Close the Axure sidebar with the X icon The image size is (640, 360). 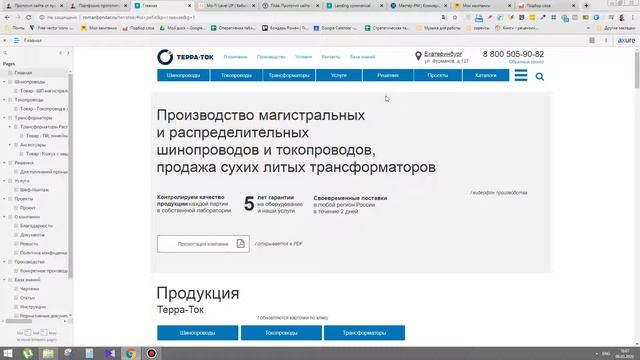pyautogui.click(x=4, y=40)
